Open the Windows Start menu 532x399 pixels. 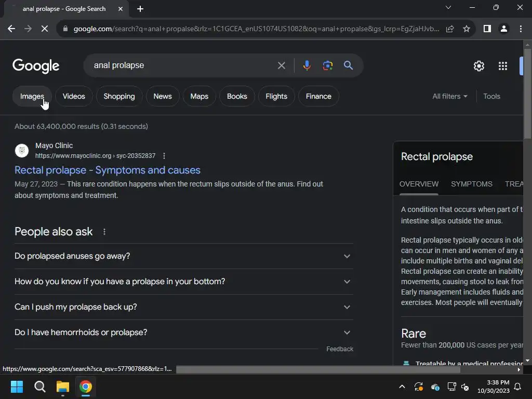[17, 387]
